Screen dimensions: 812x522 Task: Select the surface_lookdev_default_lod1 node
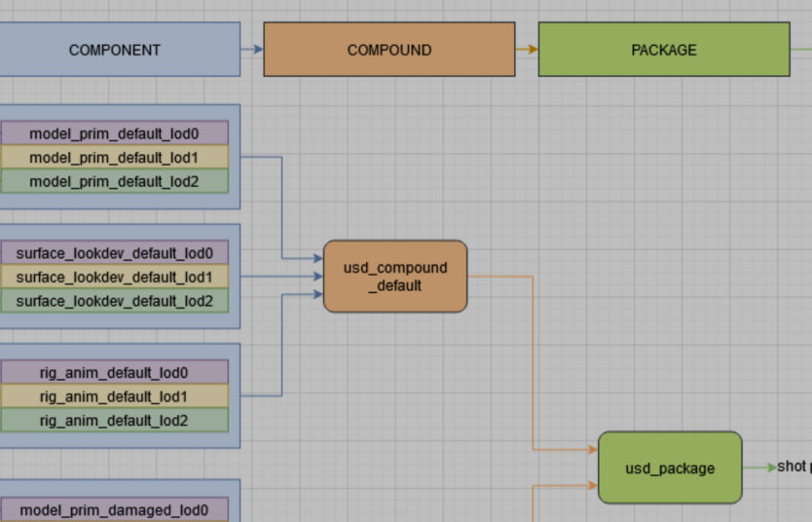pos(114,278)
